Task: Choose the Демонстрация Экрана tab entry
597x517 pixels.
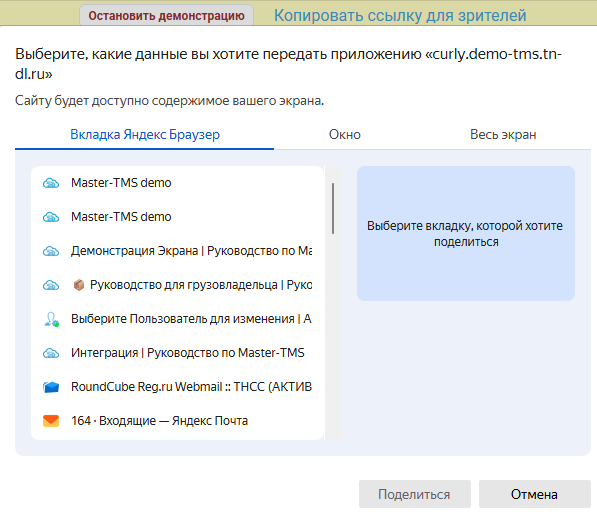Action: 177,251
